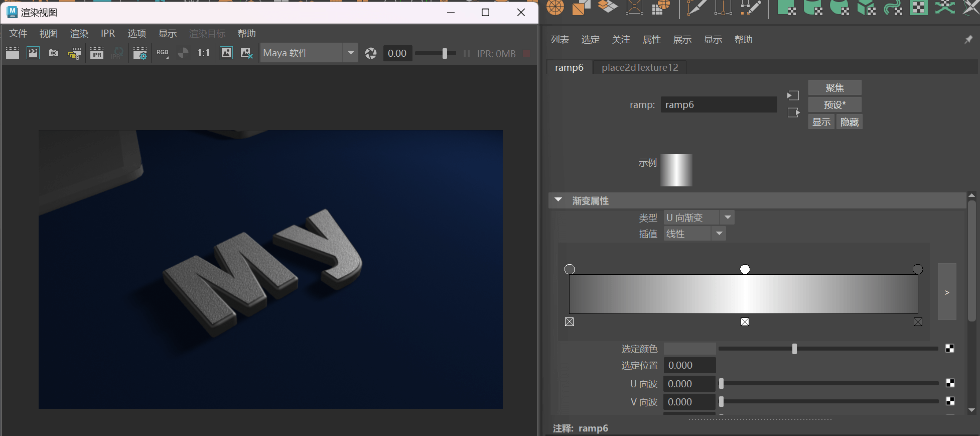This screenshot has width=980, height=436.
Task: Click 选定颜色 color swatch
Action: [690, 349]
